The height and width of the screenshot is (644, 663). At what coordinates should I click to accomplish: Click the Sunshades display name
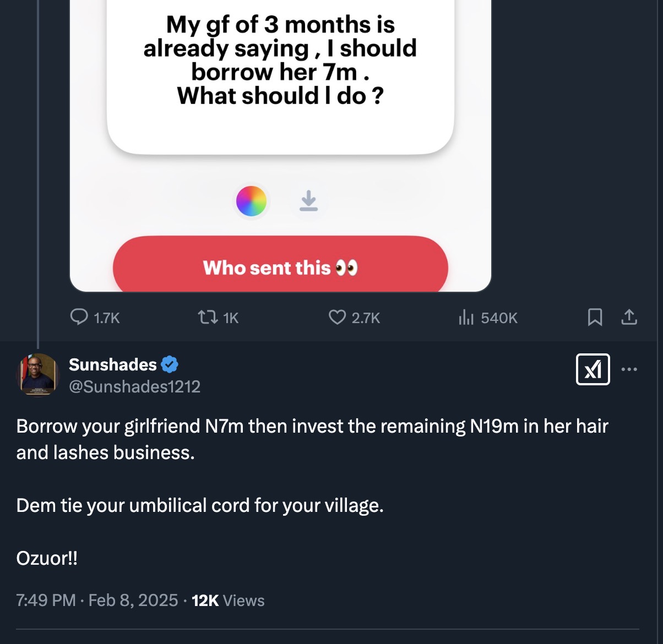click(x=113, y=364)
